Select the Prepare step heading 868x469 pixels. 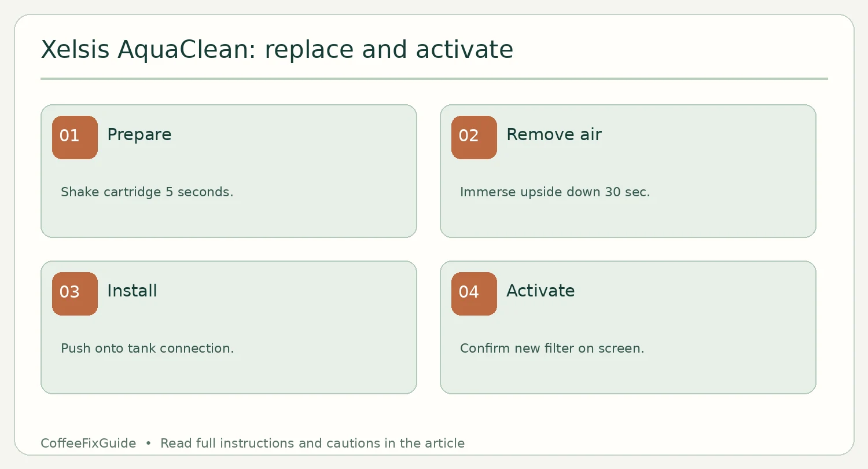[x=139, y=135]
